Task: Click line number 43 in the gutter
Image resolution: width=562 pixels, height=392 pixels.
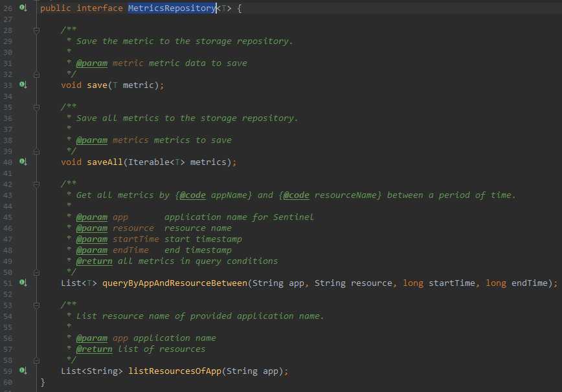Action: pos(8,195)
